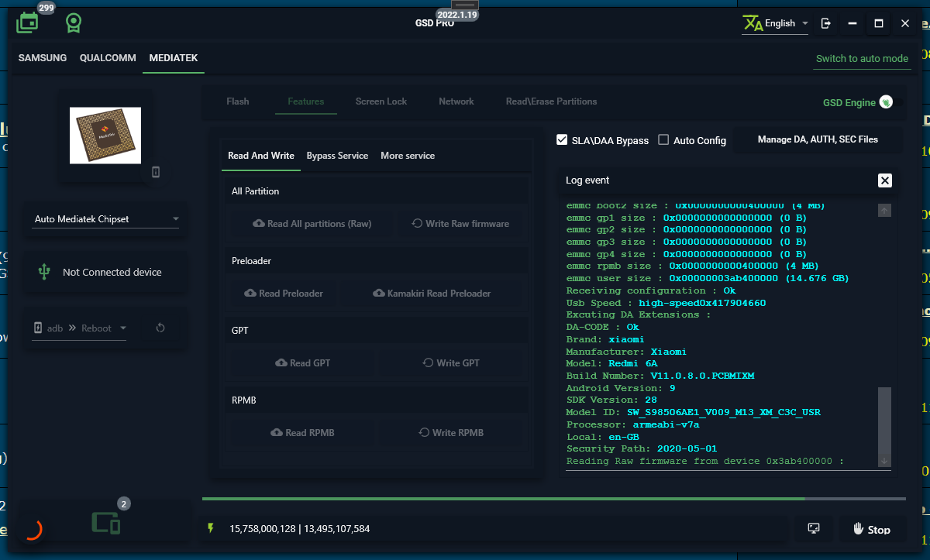Image resolution: width=930 pixels, height=560 pixels.
Task: Select the Read And Write subtab
Action: (261, 156)
